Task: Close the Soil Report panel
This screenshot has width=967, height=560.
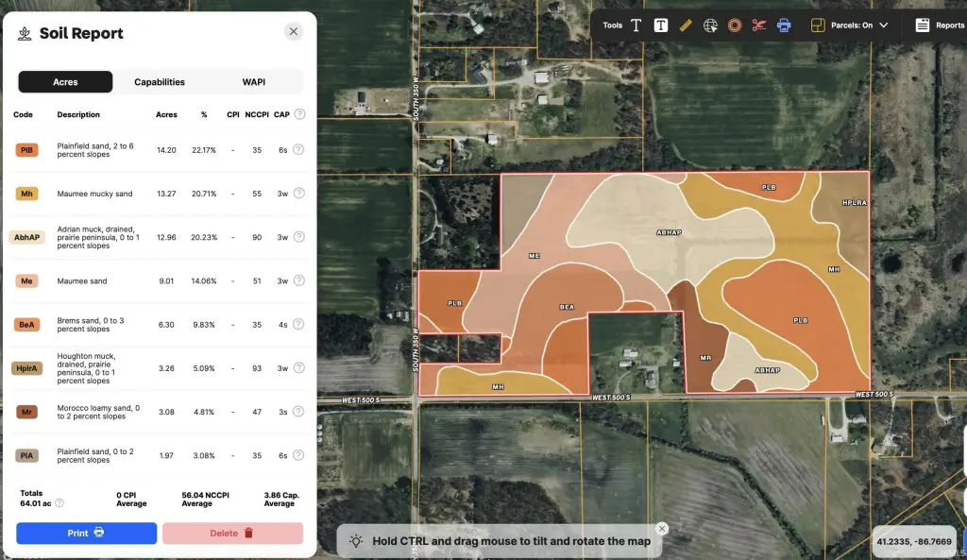Action: click(x=294, y=32)
